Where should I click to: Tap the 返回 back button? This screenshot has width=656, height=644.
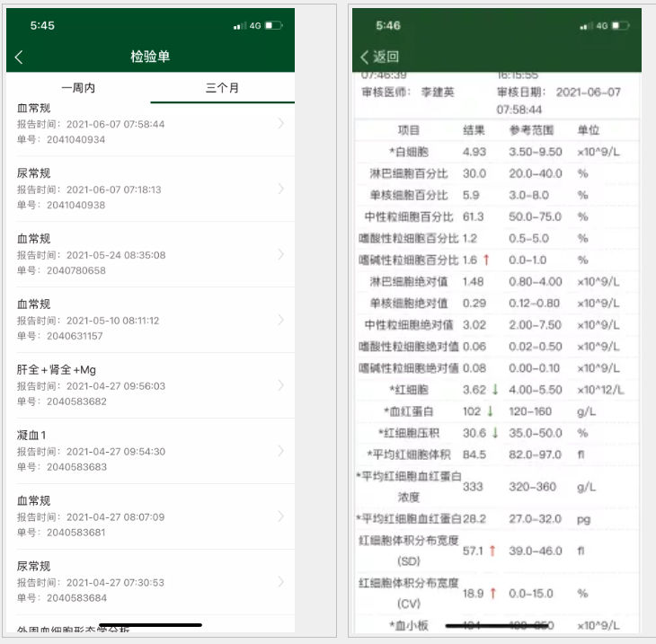(379, 57)
